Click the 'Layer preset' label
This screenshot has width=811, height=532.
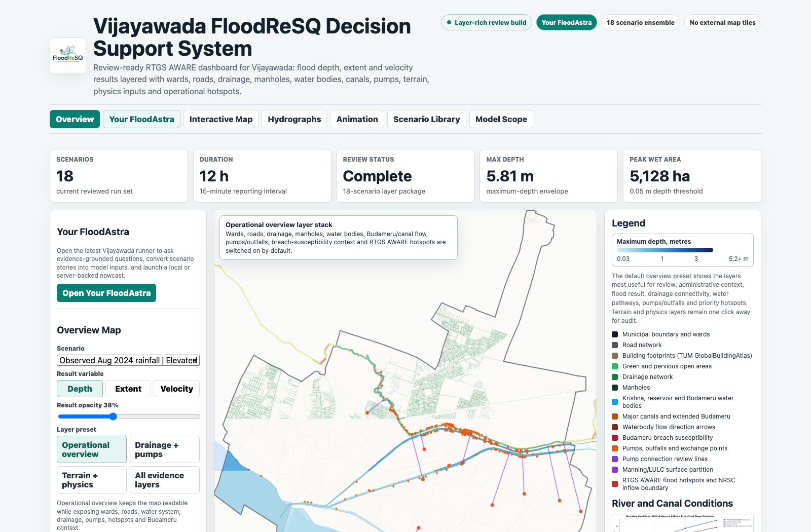tap(77, 430)
